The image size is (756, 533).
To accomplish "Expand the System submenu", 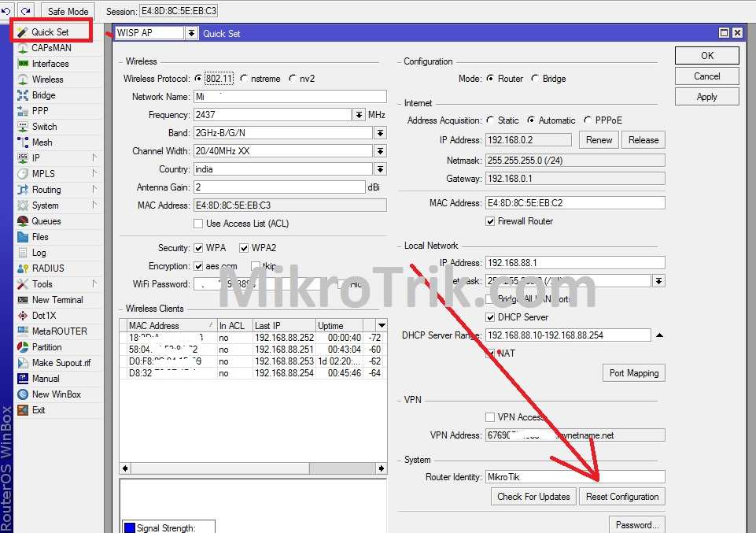I will click(x=94, y=205).
